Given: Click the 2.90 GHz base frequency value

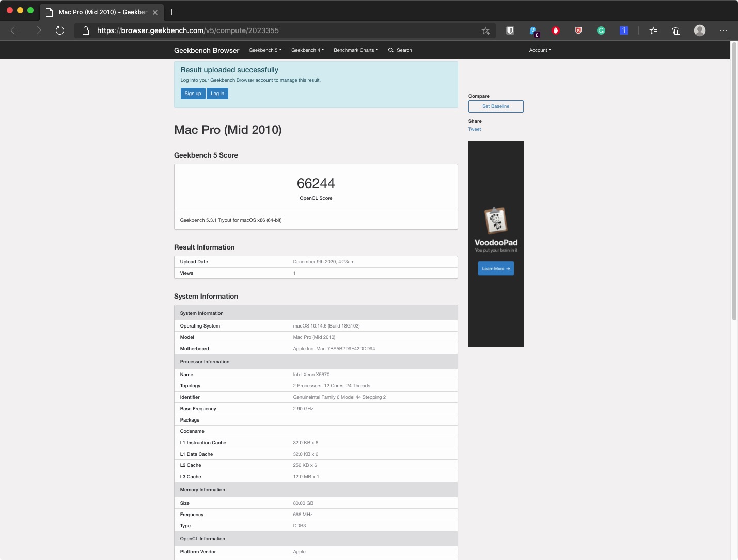Looking at the screenshot, I should click(x=303, y=409).
